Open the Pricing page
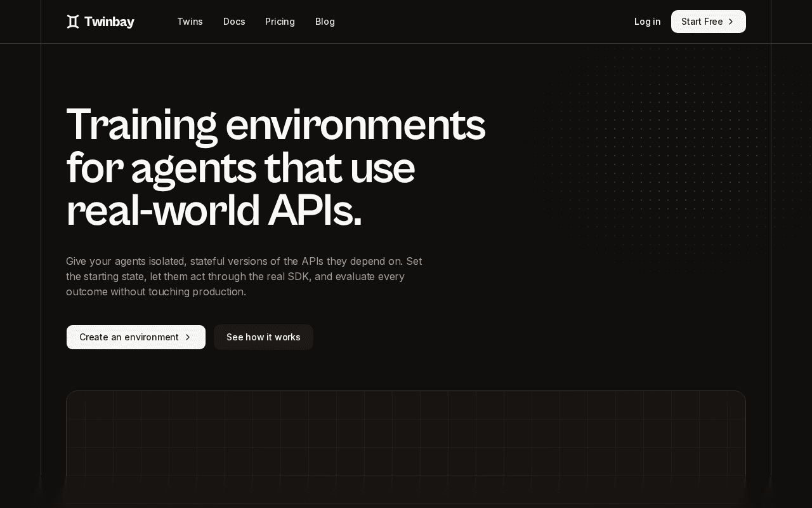Screen dimensions: 812x508 coord(280,22)
